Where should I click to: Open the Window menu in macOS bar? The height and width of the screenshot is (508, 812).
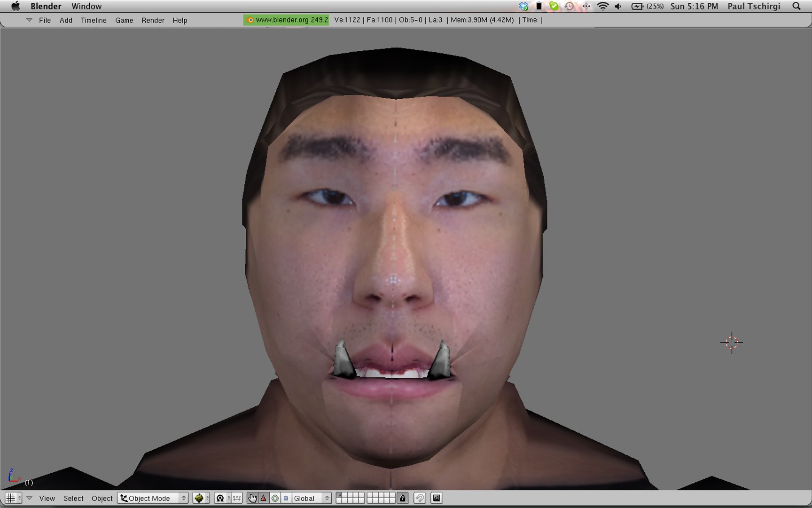pyautogui.click(x=86, y=6)
